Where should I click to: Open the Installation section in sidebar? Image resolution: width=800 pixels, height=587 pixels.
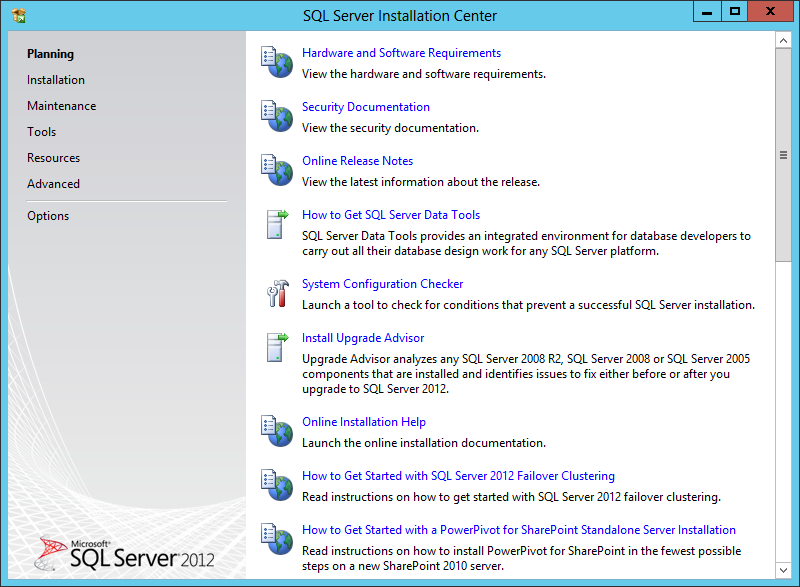(56, 80)
